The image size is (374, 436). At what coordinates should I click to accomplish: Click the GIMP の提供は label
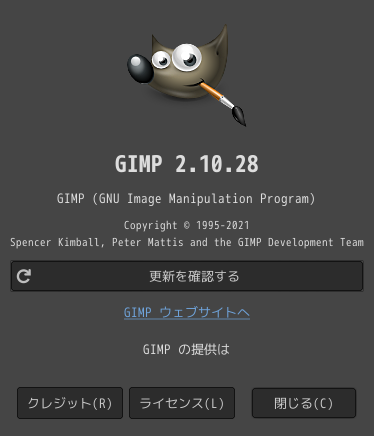pyautogui.click(x=186, y=350)
